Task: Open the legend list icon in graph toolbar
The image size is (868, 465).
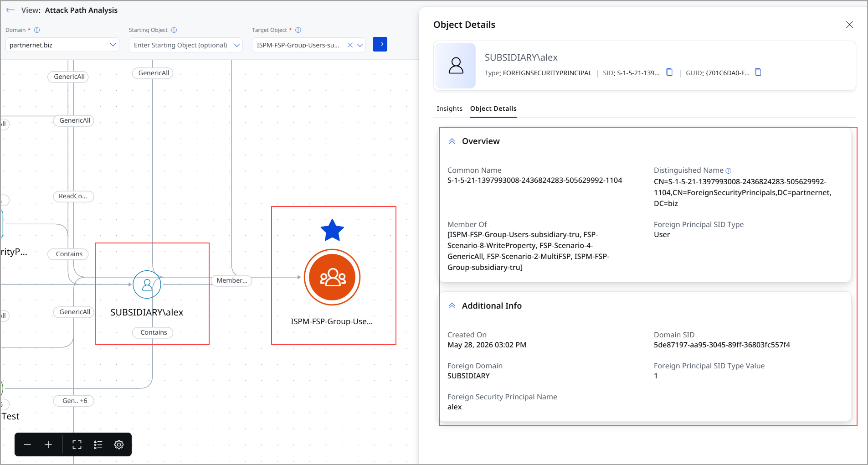Action: [98, 444]
